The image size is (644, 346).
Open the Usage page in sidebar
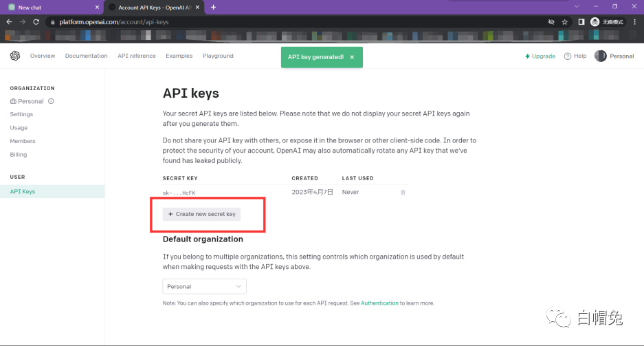coord(19,128)
